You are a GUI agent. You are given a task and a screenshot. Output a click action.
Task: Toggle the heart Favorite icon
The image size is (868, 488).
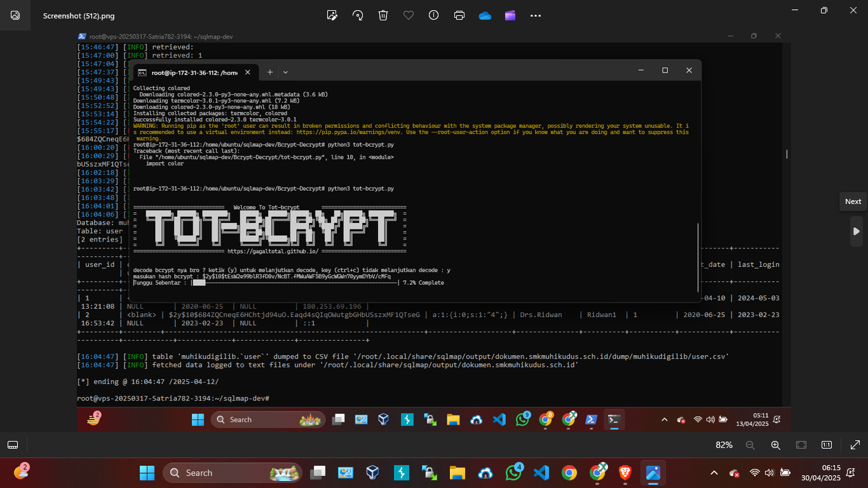(409, 15)
